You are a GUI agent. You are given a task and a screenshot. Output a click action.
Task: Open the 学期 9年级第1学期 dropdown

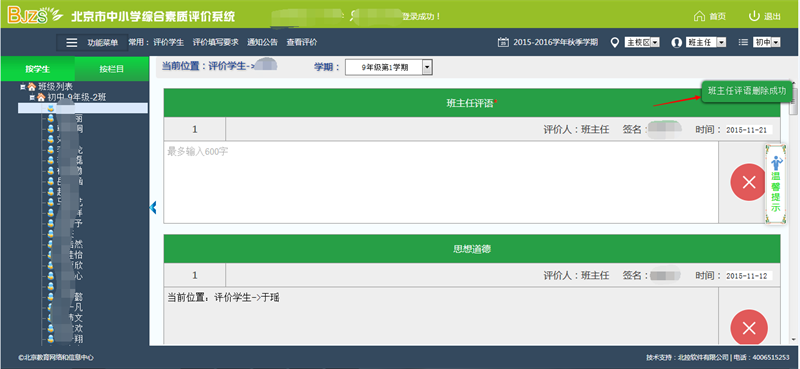tap(389, 67)
